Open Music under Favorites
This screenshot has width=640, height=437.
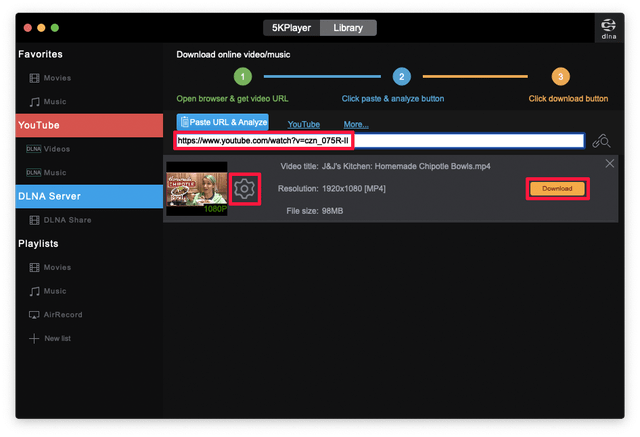(x=48, y=102)
